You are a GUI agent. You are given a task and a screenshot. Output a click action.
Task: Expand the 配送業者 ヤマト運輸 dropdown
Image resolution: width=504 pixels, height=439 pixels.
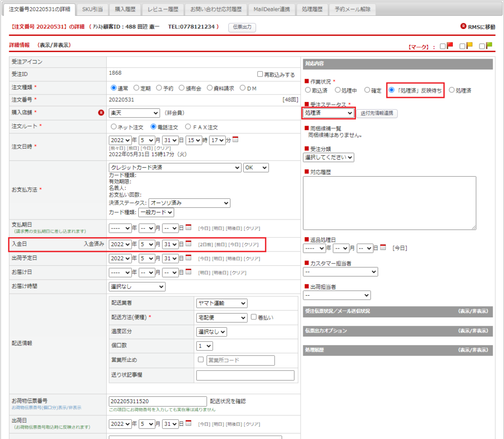[221, 304]
